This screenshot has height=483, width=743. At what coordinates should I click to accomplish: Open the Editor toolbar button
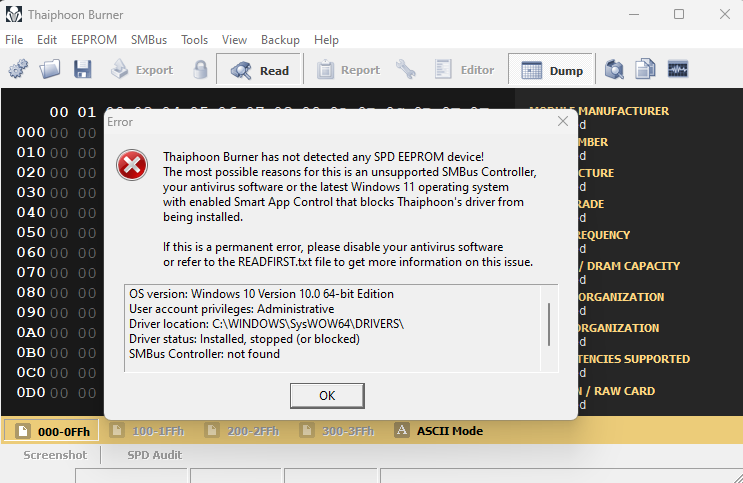(464, 70)
